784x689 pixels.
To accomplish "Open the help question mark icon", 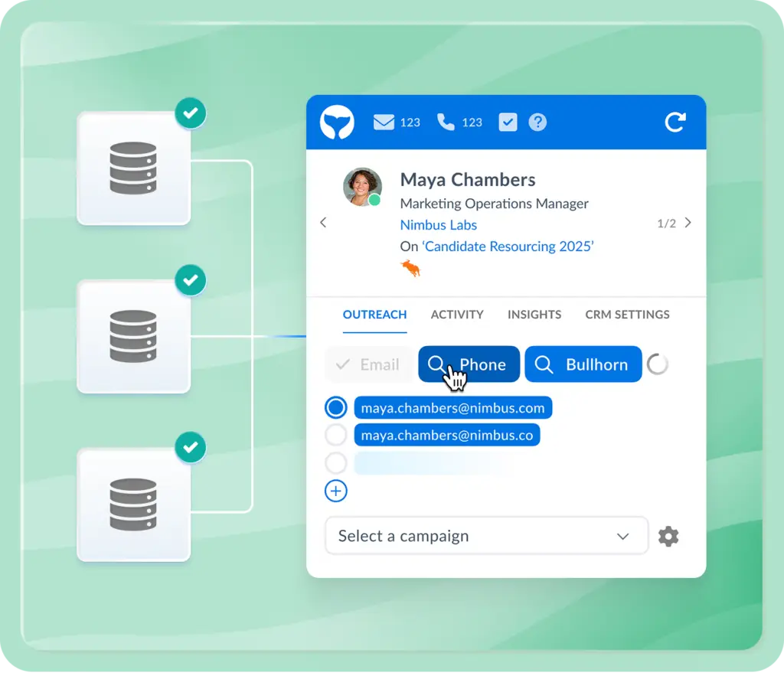I will 537,122.
